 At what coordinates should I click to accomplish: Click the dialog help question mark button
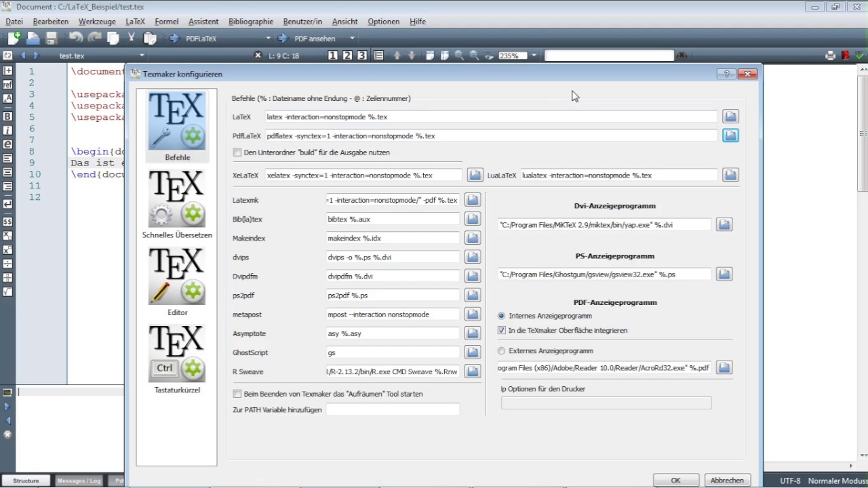coord(726,74)
